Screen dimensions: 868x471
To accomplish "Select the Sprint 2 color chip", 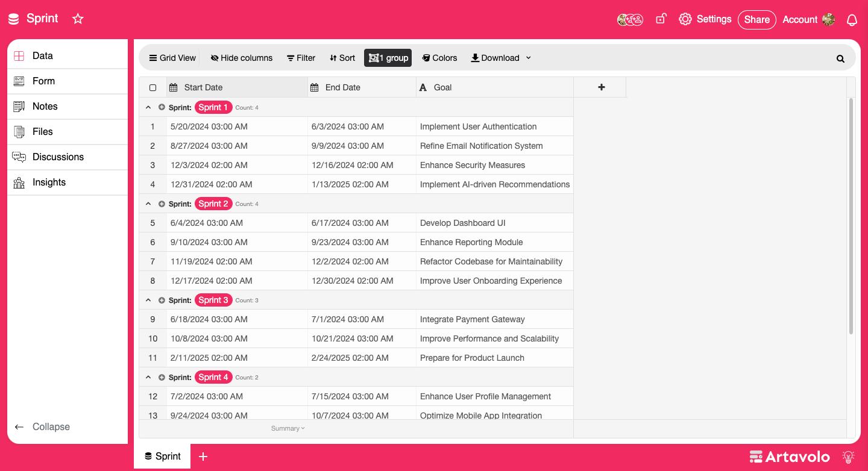I will click(x=213, y=203).
